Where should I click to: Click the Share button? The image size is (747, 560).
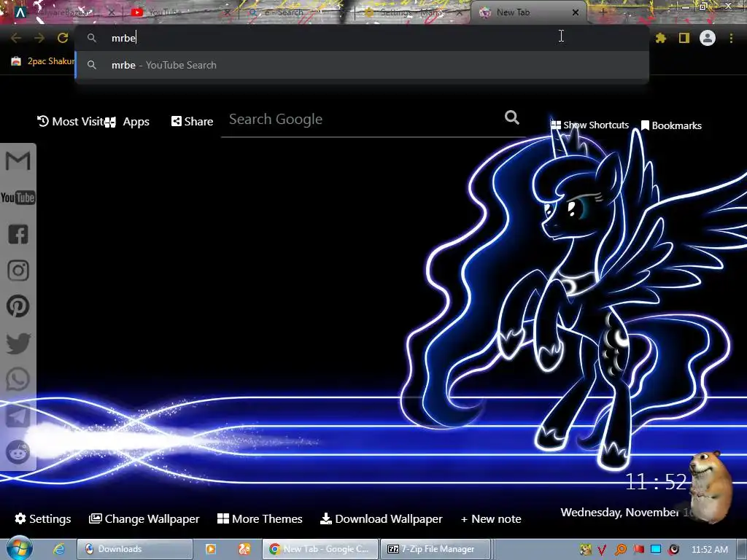(x=193, y=122)
